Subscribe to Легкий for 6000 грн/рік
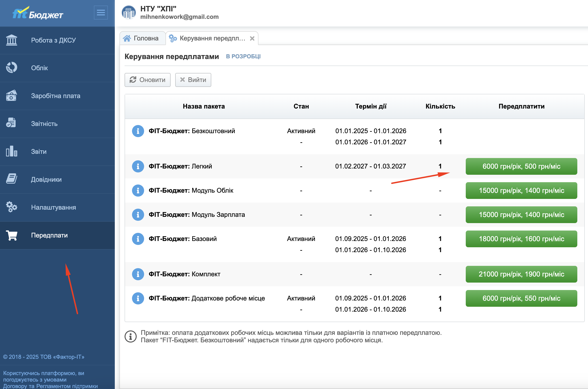 coord(521,166)
